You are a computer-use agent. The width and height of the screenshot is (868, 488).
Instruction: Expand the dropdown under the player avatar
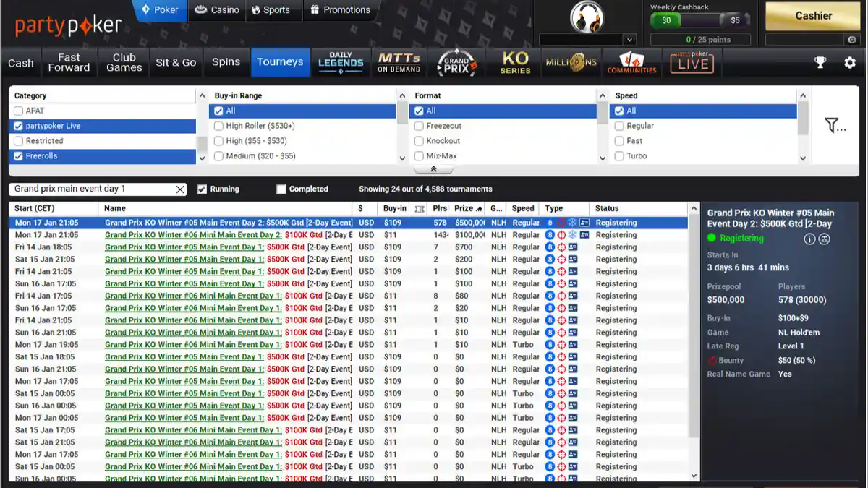[x=629, y=40]
